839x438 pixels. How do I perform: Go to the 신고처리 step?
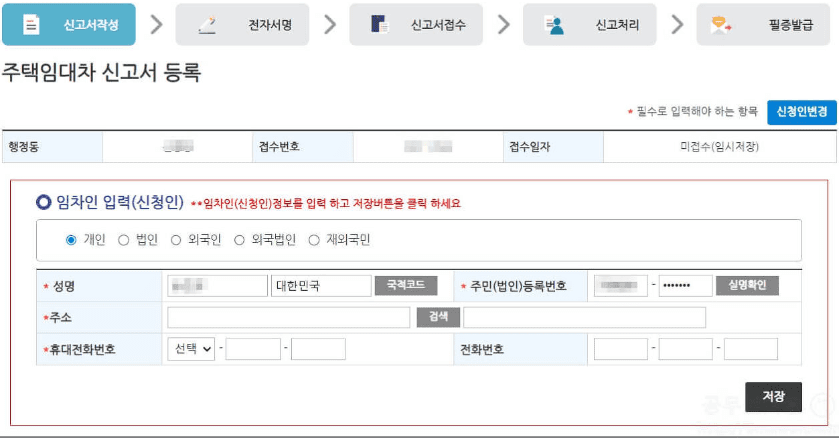(x=590, y=25)
